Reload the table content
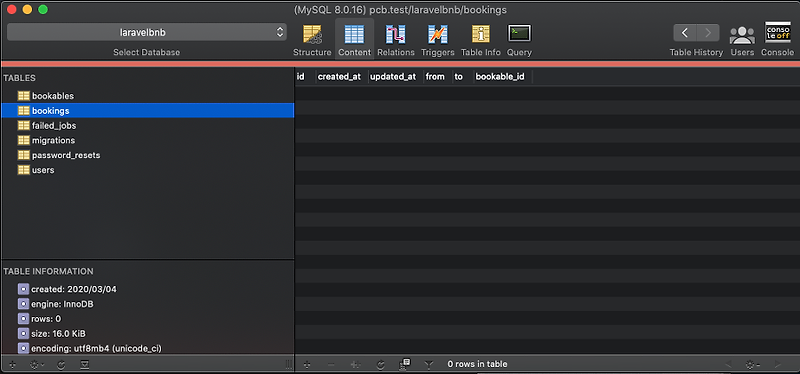Viewport: 800px width, 374px height. pos(380,364)
